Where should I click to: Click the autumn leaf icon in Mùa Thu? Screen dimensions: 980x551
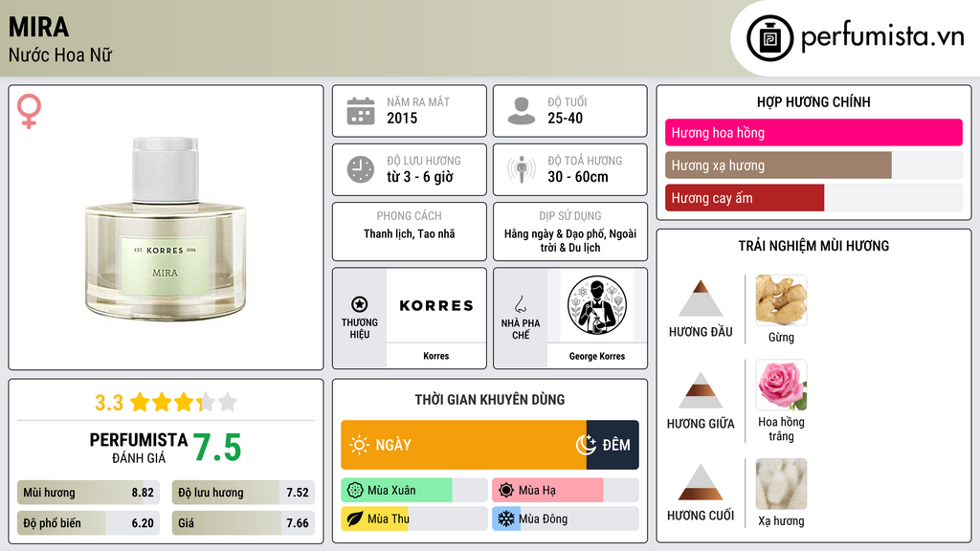click(355, 518)
